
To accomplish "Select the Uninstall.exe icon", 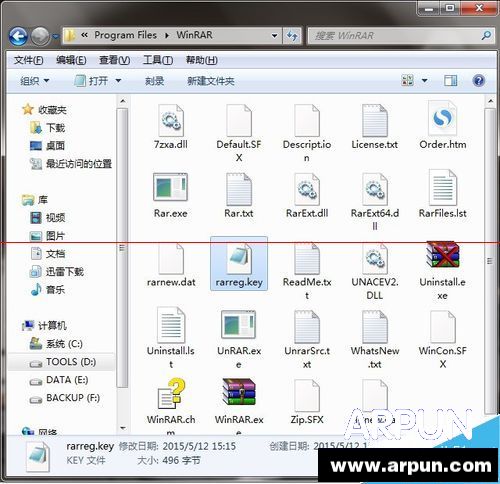I will coord(443,255).
